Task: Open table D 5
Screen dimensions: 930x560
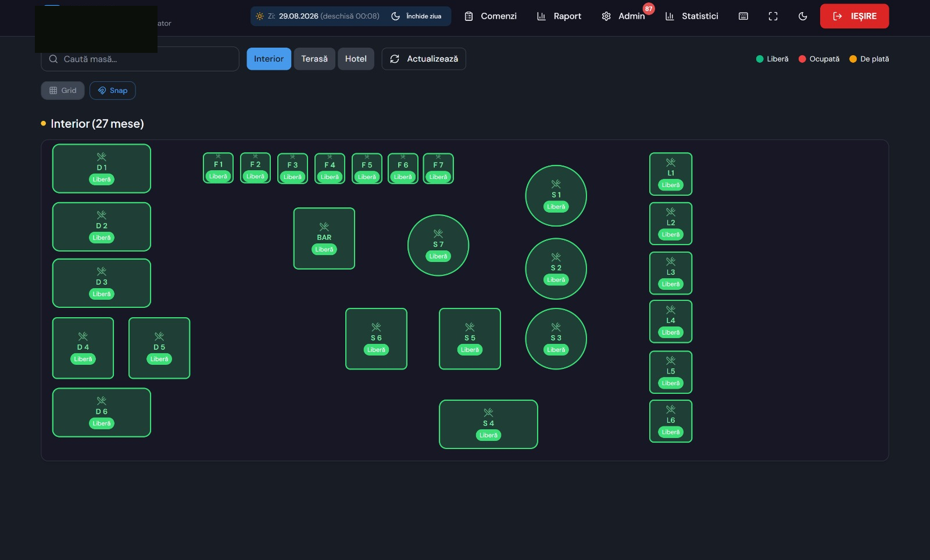Action: (x=159, y=348)
